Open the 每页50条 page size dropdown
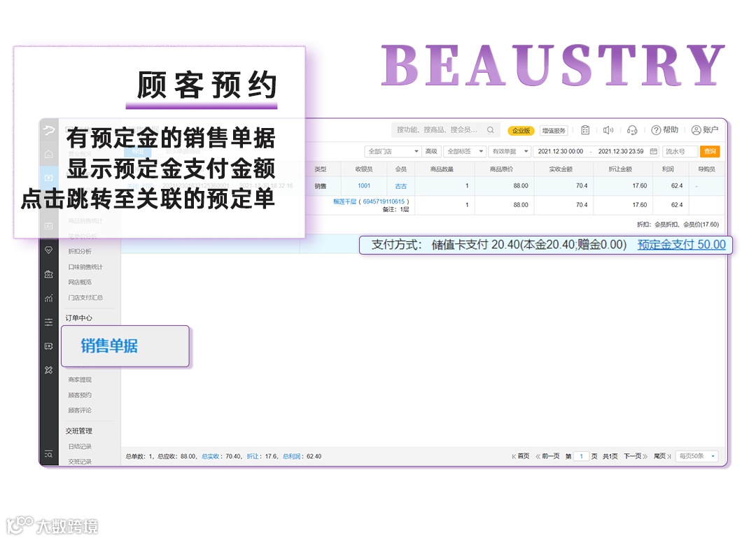Image resolution: width=756 pixels, height=540 pixels. 697,455
